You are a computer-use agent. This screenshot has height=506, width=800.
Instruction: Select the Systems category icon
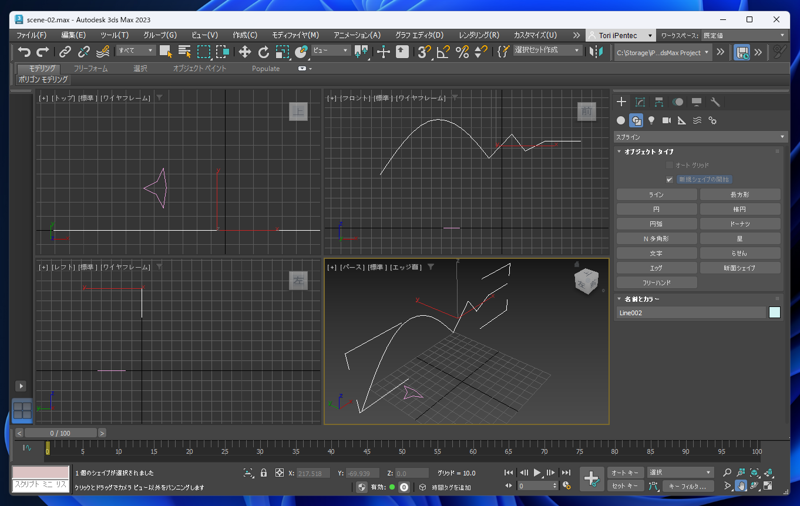pos(713,120)
